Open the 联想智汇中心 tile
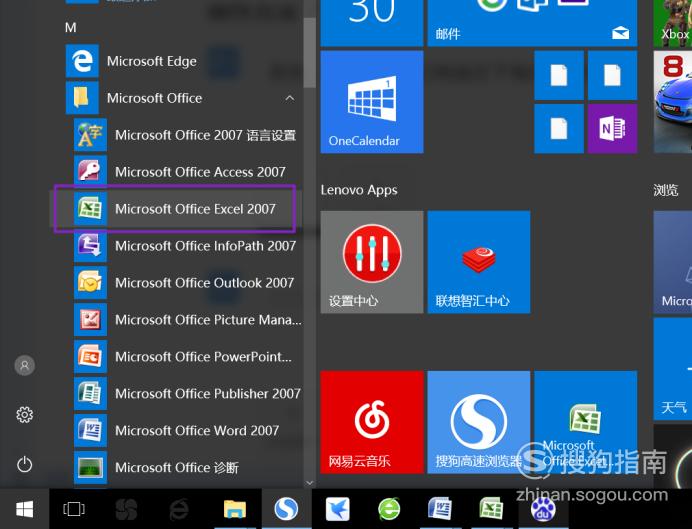 pos(479,262)
